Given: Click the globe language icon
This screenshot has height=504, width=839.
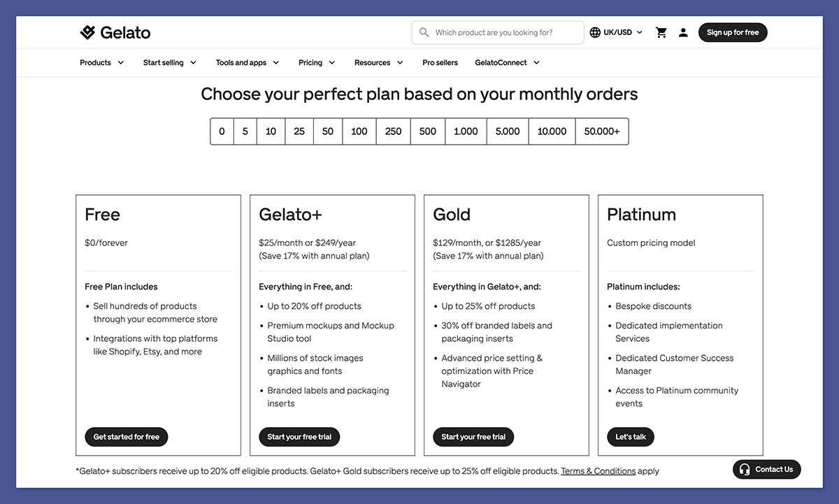Looking at the screenshot, I should 594,31.
